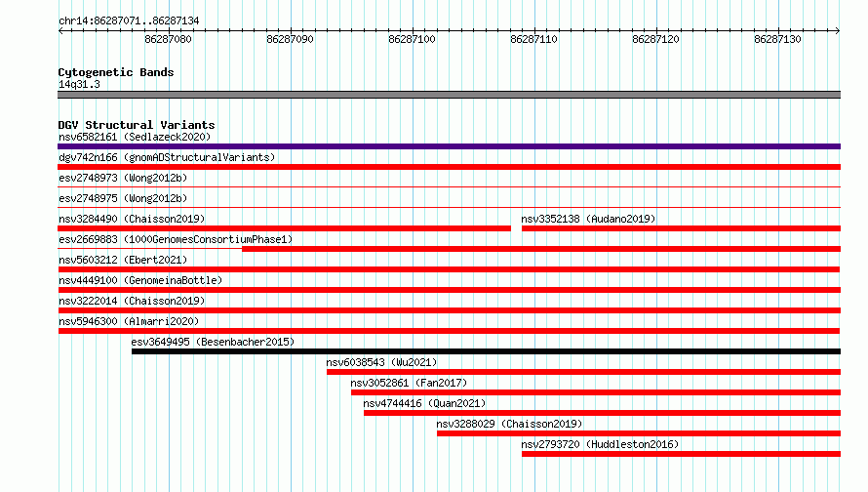
Task: Click the red nsv6038543 variant bar
Action: pos(583,372)
